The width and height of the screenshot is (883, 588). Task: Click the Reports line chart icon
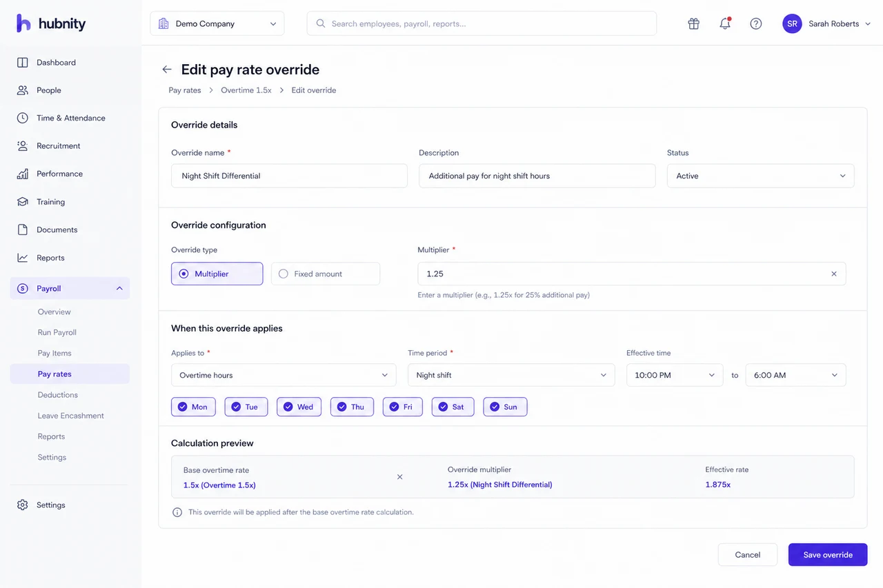point(23,258)
